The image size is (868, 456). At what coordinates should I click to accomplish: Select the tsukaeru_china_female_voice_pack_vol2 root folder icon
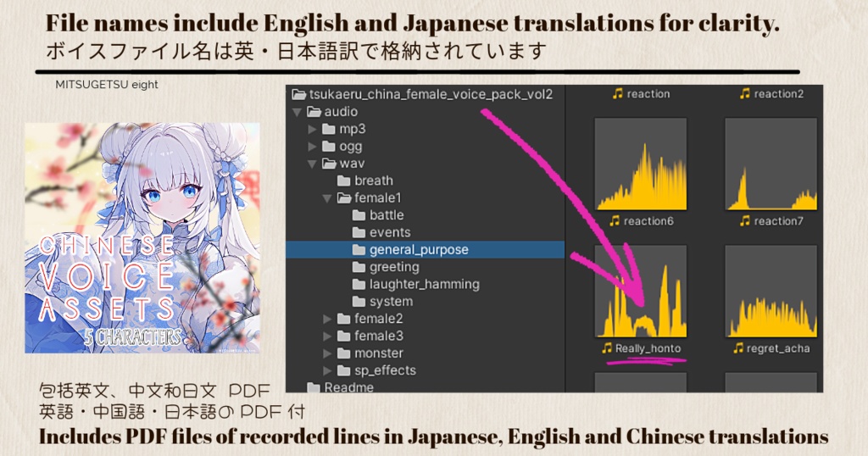coord(299,94)
